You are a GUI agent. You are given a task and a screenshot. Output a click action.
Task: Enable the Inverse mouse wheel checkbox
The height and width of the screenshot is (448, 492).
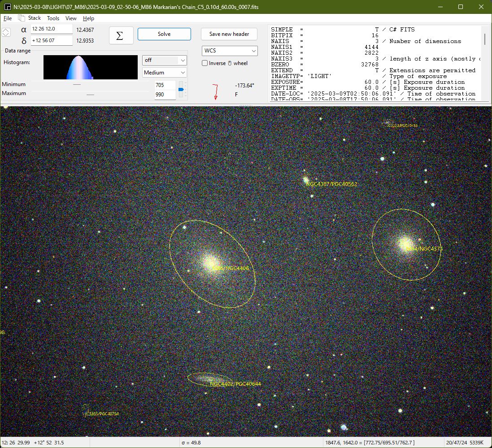[x=205, y=63]
